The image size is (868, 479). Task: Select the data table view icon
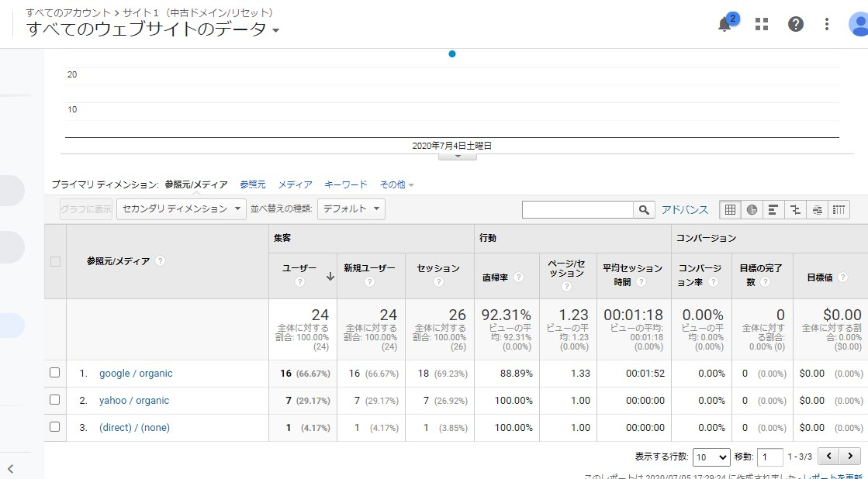tap(730, 209)
